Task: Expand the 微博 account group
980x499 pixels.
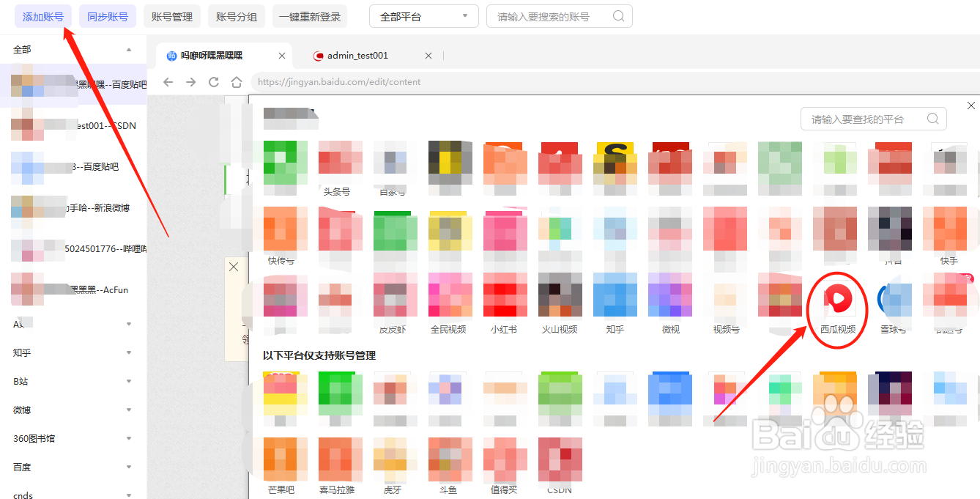Action: [x=129, y=410]
